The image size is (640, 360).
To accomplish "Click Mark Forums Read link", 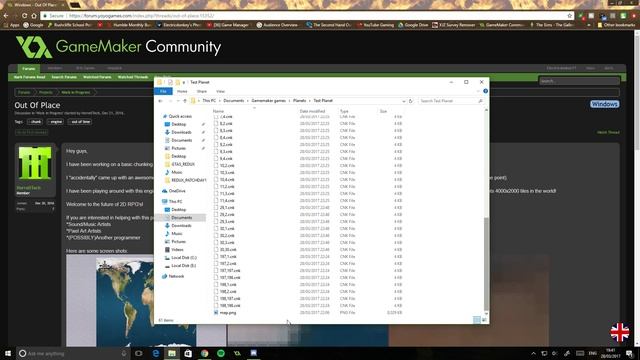I will [29, 77].
